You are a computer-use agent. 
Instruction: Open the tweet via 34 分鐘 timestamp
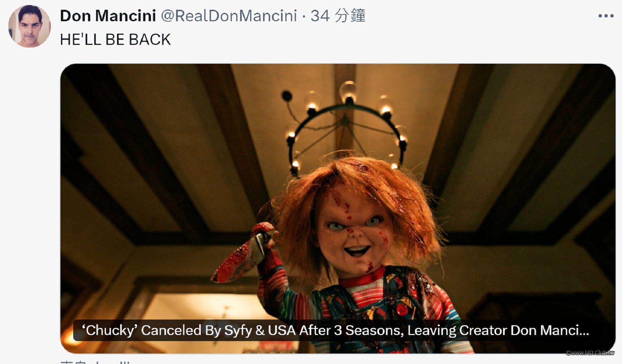pos(338,16)
